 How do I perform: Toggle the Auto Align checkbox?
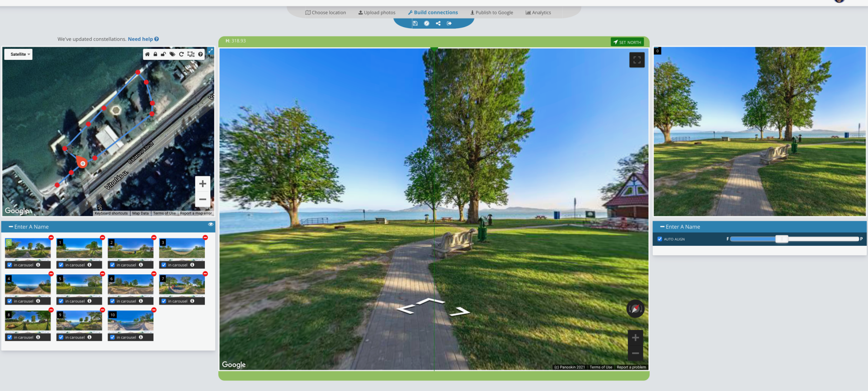tap(660, 239)
